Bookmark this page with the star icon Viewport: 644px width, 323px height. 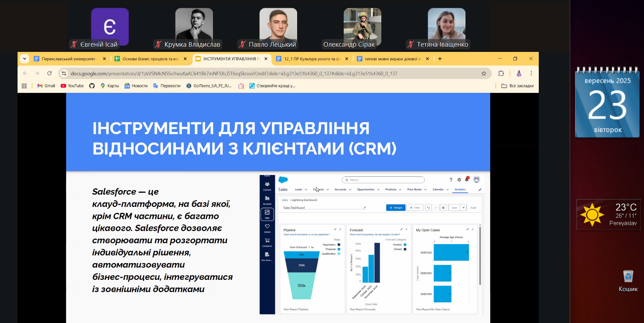(484, 73)
